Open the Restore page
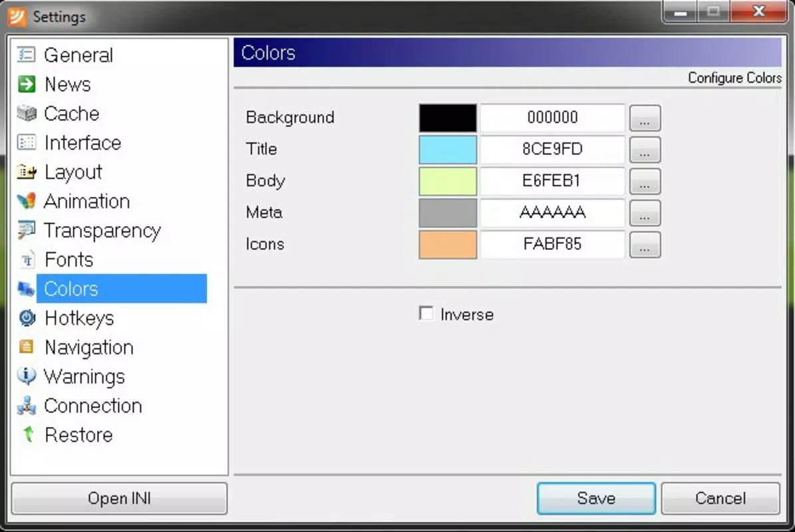 [79, 435]
